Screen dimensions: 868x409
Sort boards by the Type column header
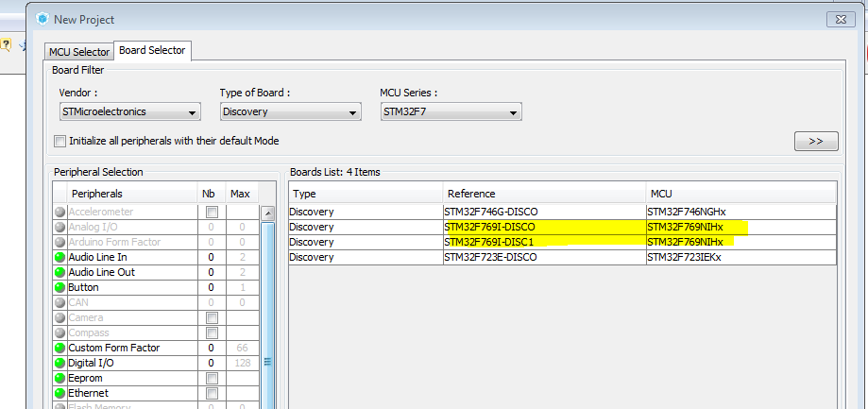coord(366,194)
